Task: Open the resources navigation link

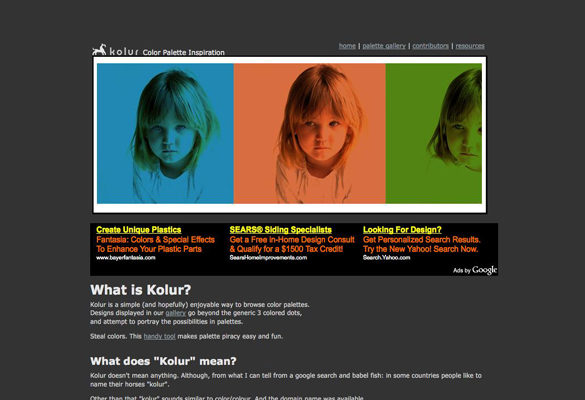Action: [x=470, y=46]
